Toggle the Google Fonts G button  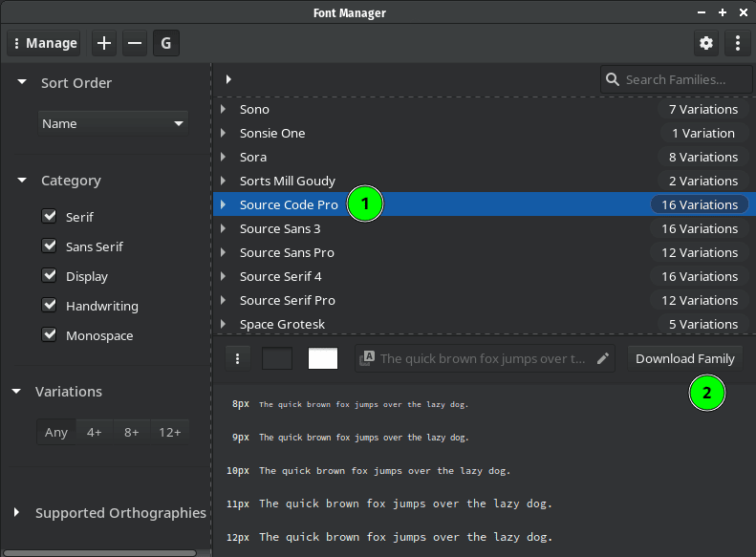166,43
